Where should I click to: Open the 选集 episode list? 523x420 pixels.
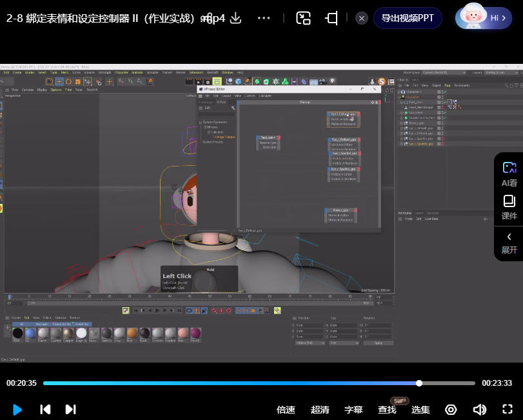(420, 410)
